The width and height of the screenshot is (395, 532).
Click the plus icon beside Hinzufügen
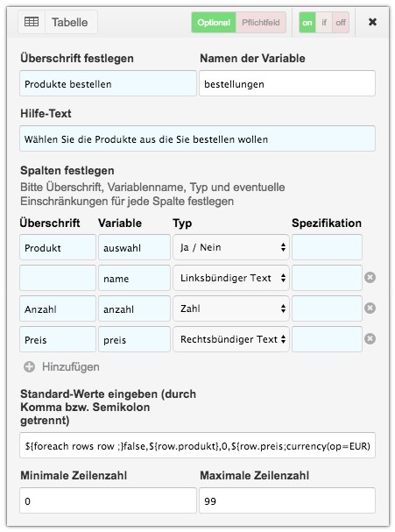pyautogui.click(x=29, y=366)
